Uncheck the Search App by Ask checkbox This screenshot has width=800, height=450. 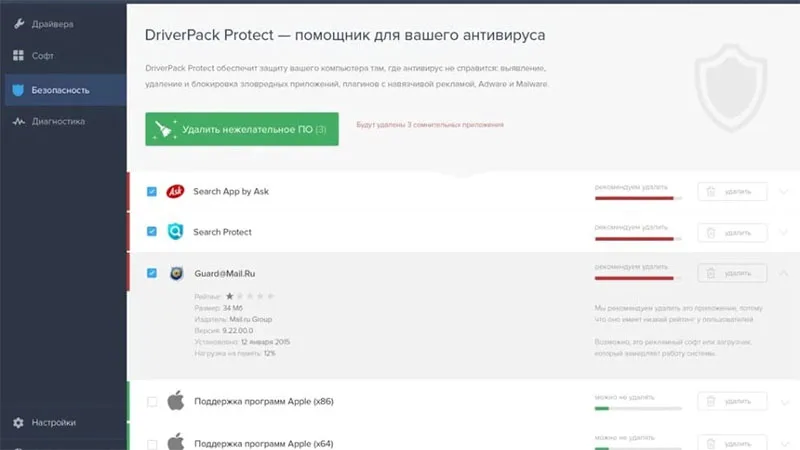pos(152,191)
